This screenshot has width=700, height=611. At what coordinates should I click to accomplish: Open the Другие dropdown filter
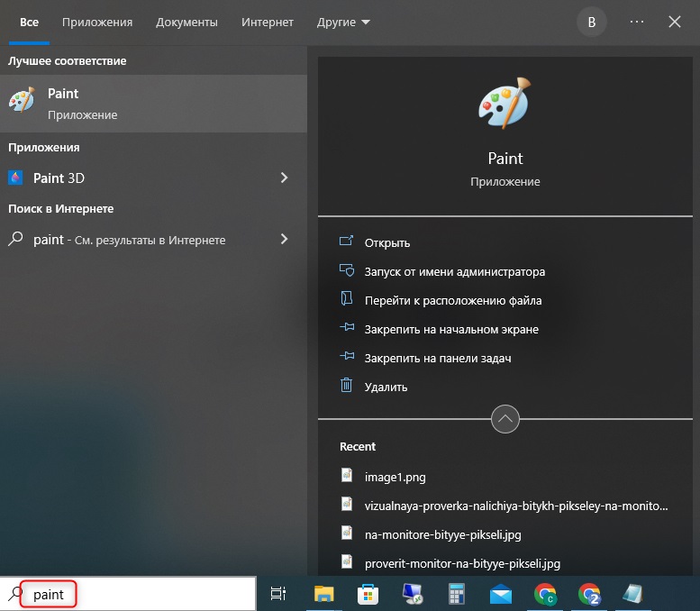click(x=343, y=22)
